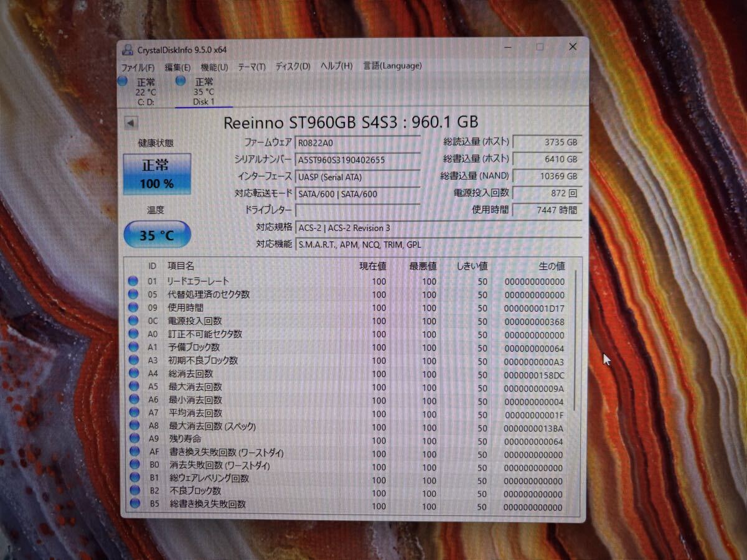Click status icon of 総ウェアレベリング回数 row
This screenshot has height=560, width=747.
click(x=135, y=478)
